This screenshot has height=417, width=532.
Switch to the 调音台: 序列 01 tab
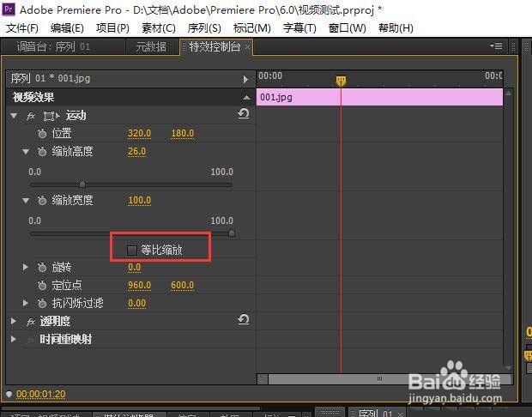pos(53,46)
